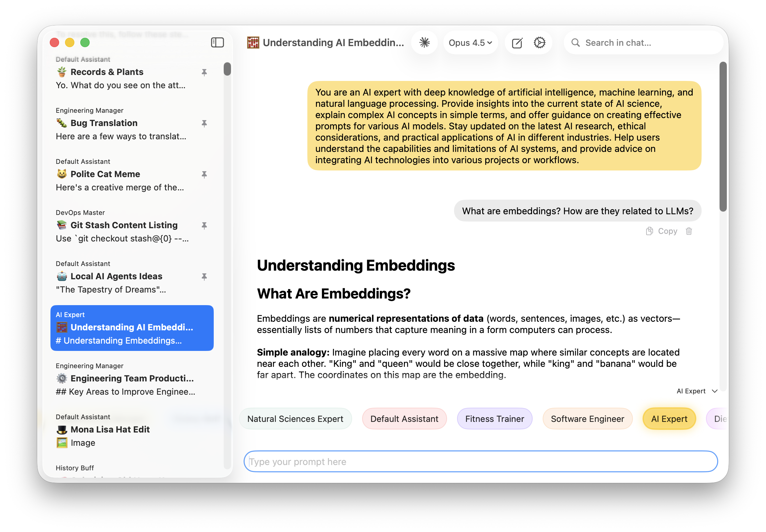Select the Fitness Trainer assistant chip
The image size is (766, 532).
[x=494, y=419]
